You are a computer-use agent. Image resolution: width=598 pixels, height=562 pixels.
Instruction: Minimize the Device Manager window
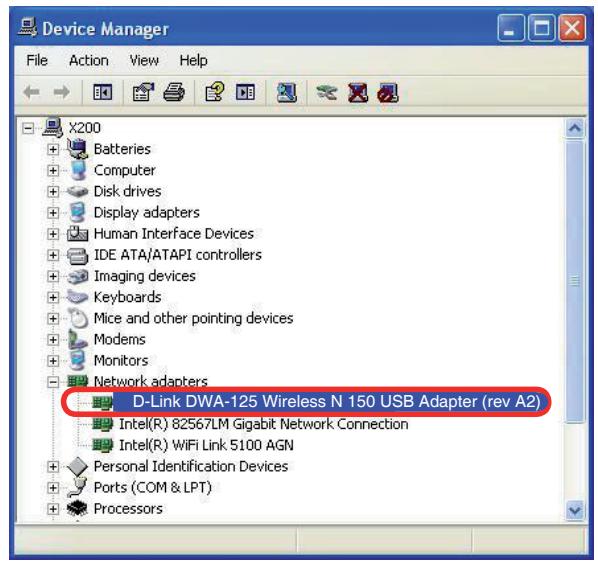click(511, 28)
